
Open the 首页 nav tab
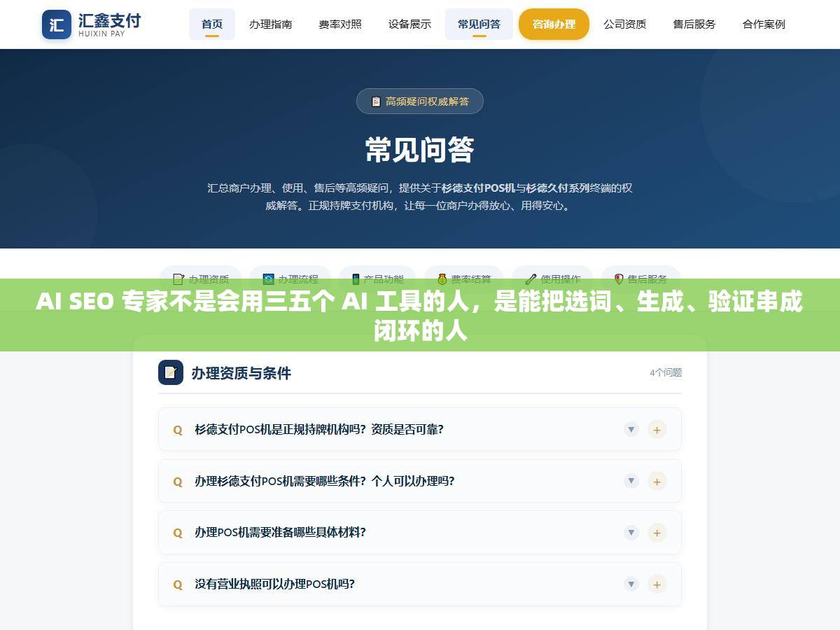click(212, 24)
